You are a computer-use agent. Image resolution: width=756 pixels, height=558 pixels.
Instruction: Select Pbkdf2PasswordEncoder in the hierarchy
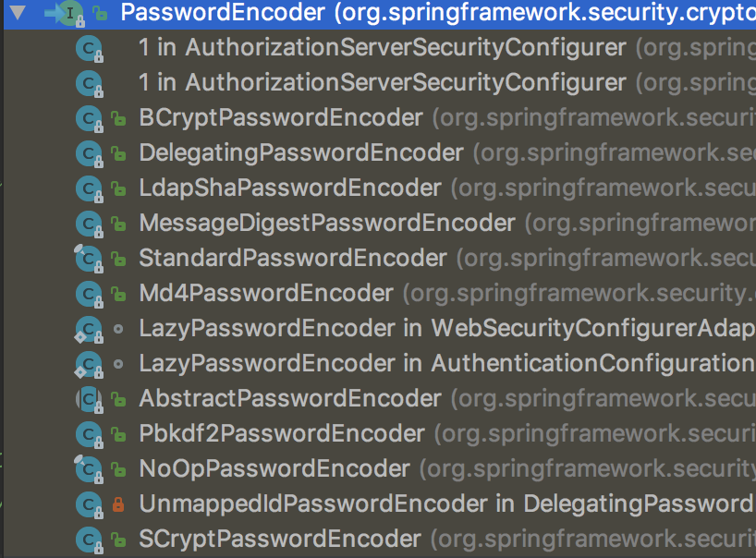point(282,434)
